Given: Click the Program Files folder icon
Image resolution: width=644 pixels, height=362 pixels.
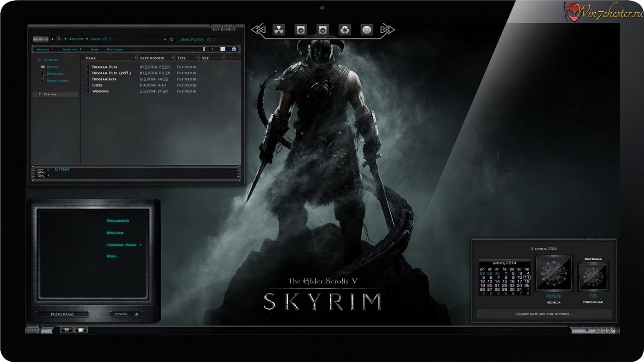Looking at the screenshot, I should tap(88, 67).
